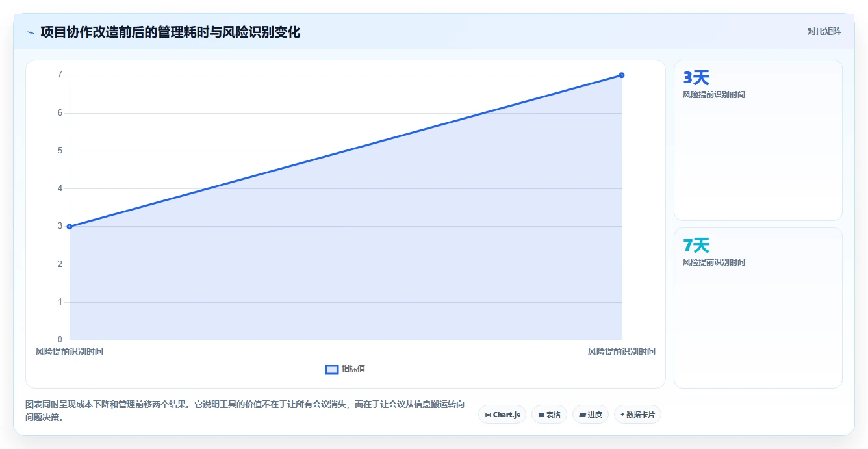Click the description paragraph starting with 图表同时呈现
Screen dimensions: 868x449
point(246,411)
